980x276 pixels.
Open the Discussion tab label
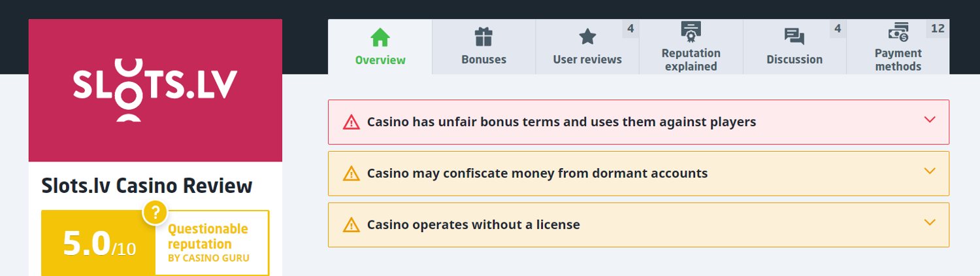click(794, 60)
